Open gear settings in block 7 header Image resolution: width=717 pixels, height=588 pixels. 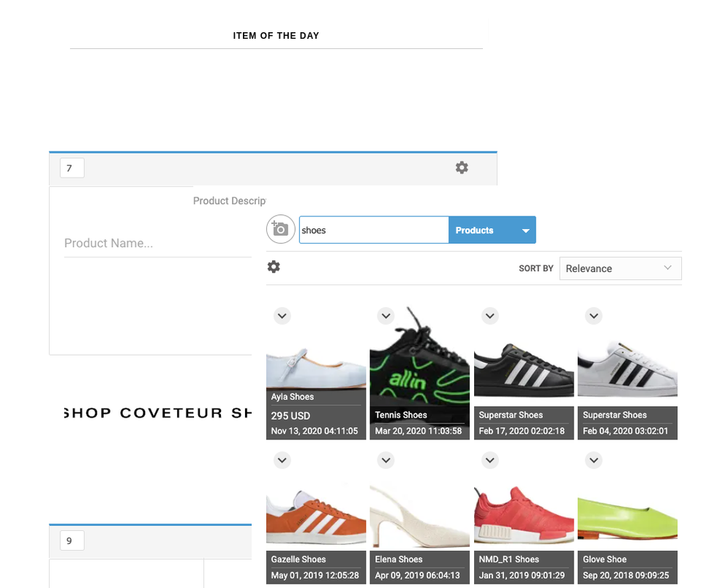(x=462, y=167)
